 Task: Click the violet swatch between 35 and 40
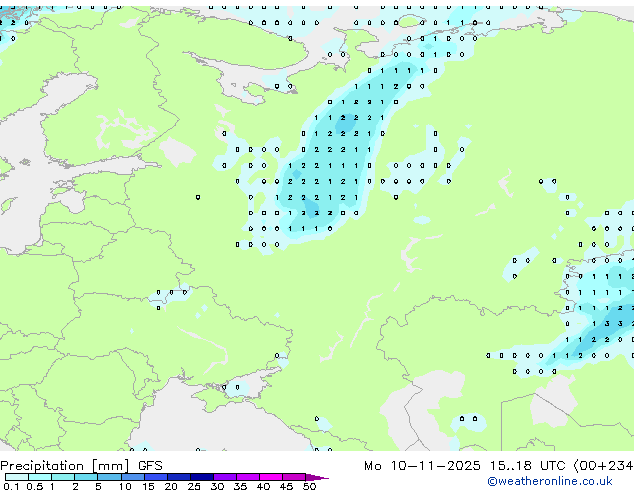(x=247, y=477)
